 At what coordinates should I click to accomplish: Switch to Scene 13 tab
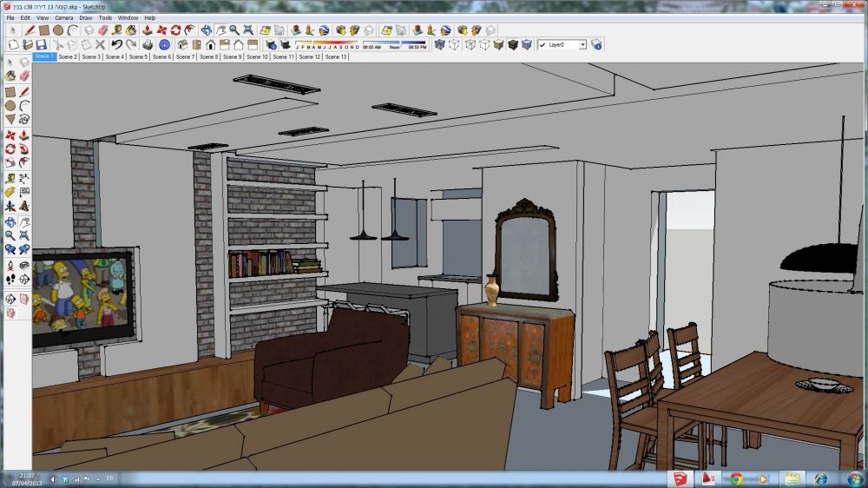336,56
